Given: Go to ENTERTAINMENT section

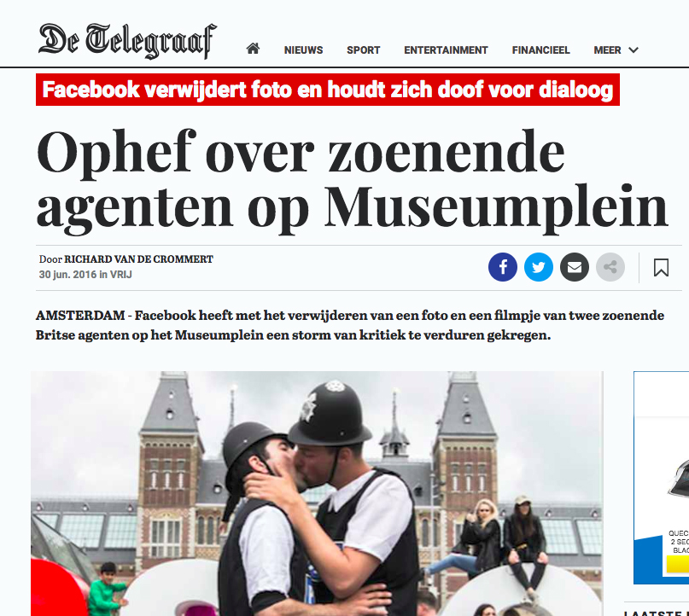Looking at the screenshot, I should (x=446, y=50).
